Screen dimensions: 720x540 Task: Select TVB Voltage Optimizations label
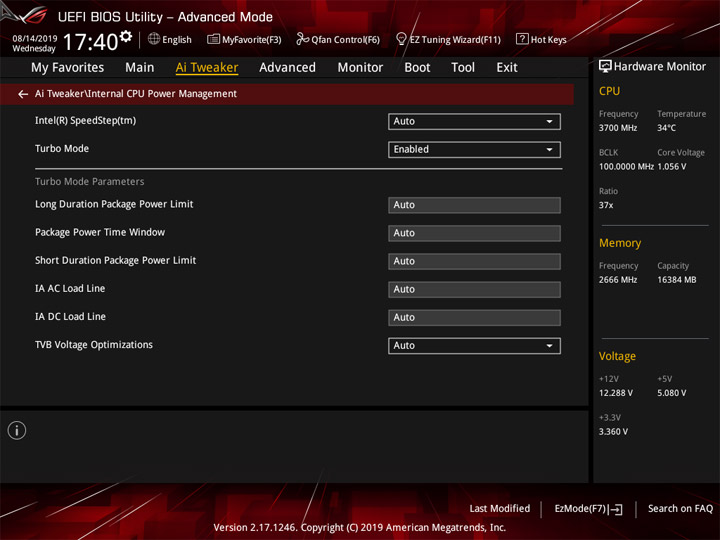pyautogui.click(x=94, y=345)
